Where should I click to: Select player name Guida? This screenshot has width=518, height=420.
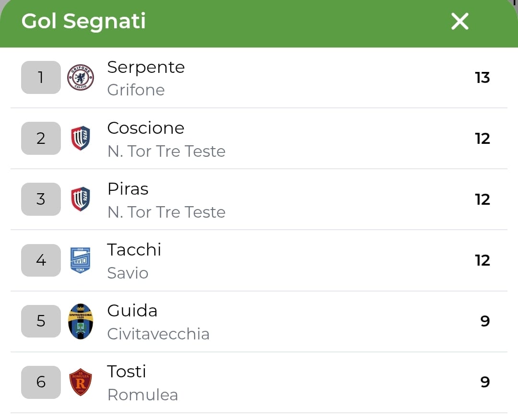[x=132, y=311]
